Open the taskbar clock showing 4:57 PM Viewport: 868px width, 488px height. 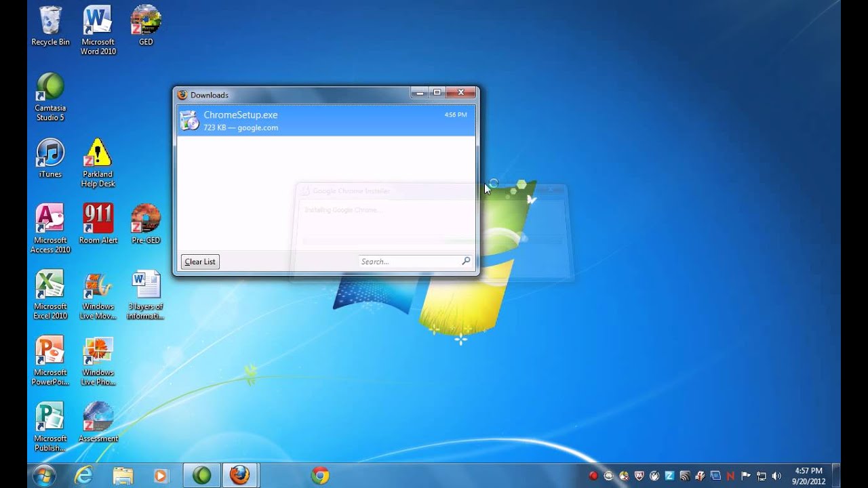click(809, 476)
